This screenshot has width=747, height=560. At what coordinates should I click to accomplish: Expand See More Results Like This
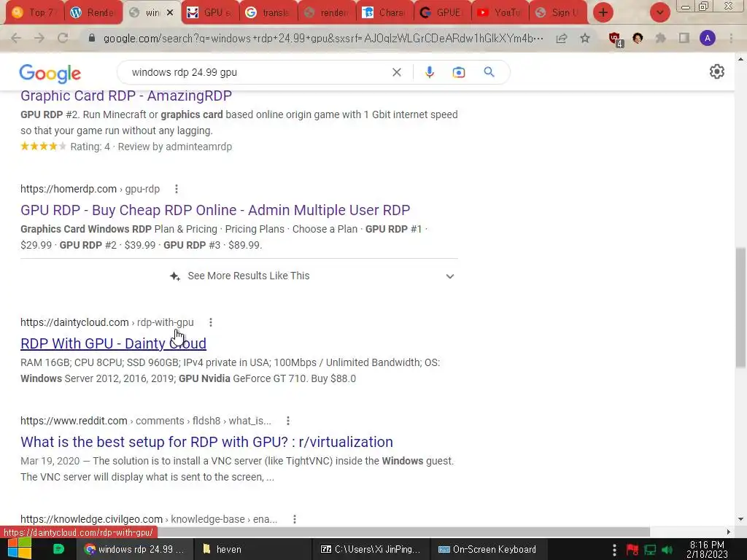[239, 276]
